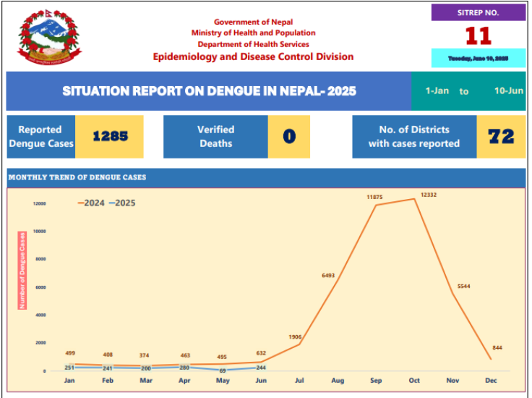The image size is (532, 398).
Task: Click the September data label 11875
Action: pyautogui.click(x=374, y=198)
